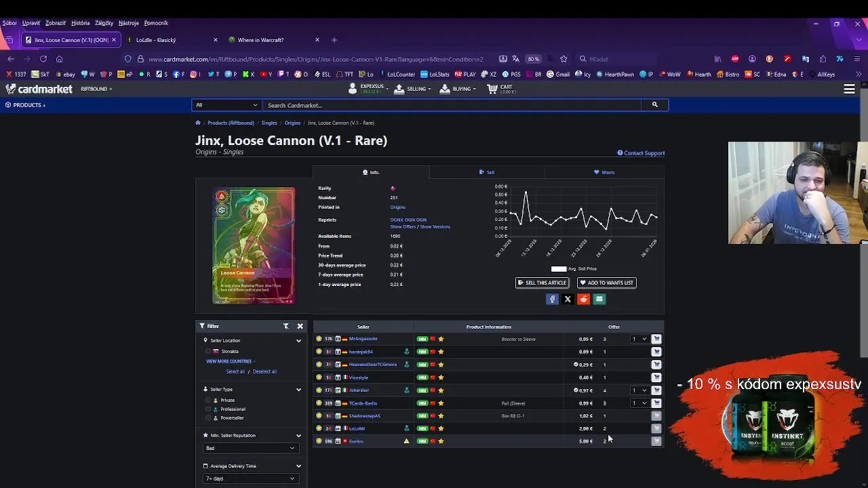Click the Cardmarket logo
Image resolution: width=868 pixels, height=488 pixels.
(39, 89)
